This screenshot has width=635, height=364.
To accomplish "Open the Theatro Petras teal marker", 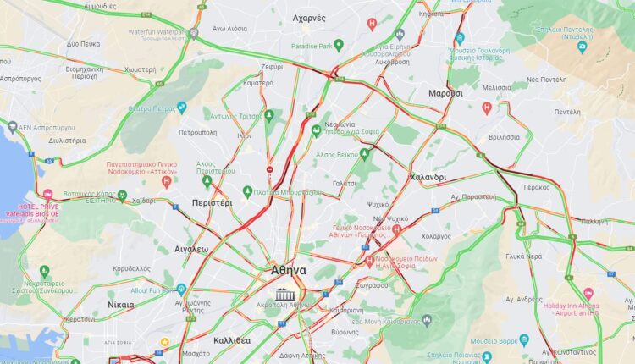I will click(181, 108).
